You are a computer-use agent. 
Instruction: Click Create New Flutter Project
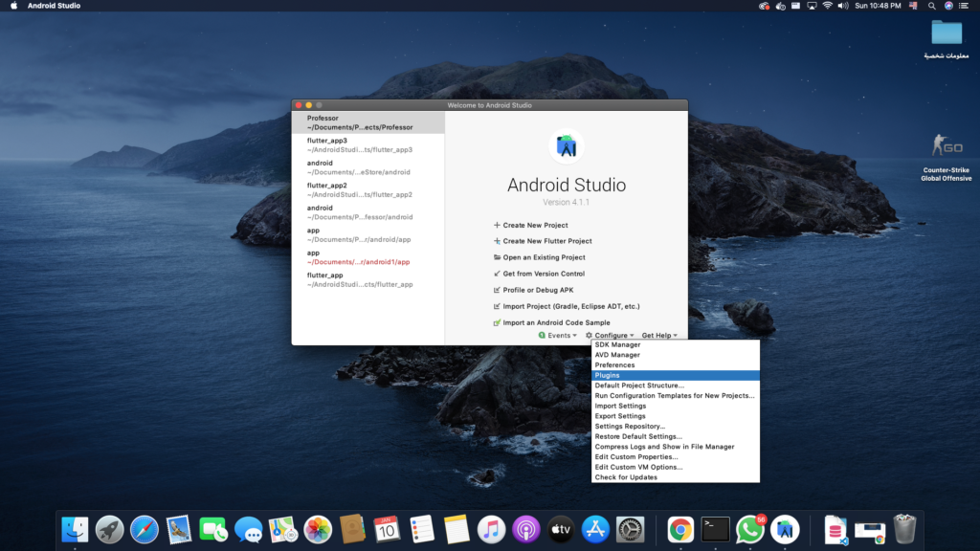(x=543, y=241)
